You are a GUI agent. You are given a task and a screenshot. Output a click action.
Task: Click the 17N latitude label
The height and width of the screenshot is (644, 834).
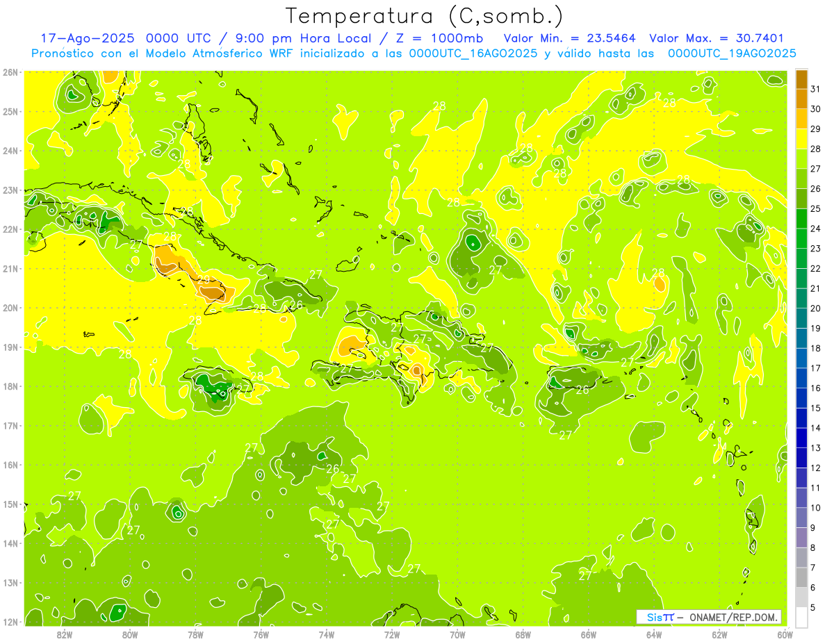10,425
